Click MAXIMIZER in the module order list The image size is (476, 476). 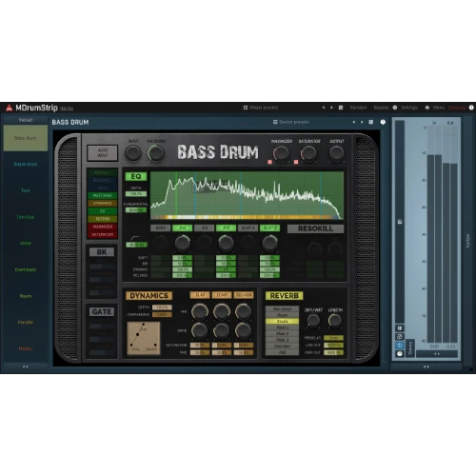point(103,227)
